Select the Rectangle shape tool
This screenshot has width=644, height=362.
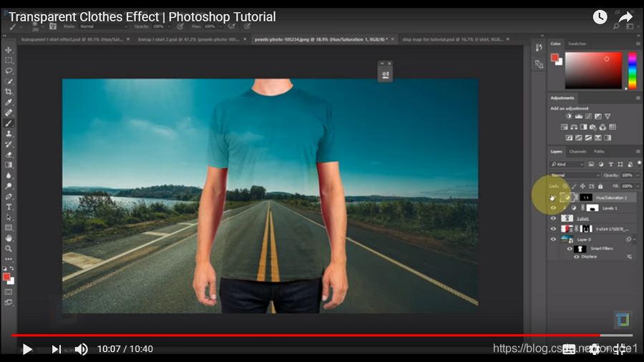(9, 228)
